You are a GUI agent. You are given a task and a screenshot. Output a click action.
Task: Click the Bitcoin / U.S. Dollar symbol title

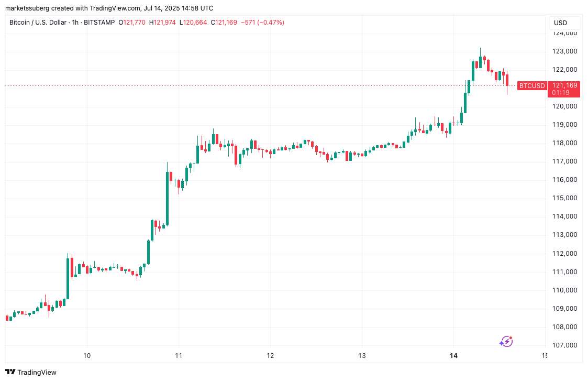tap(38, 23)
